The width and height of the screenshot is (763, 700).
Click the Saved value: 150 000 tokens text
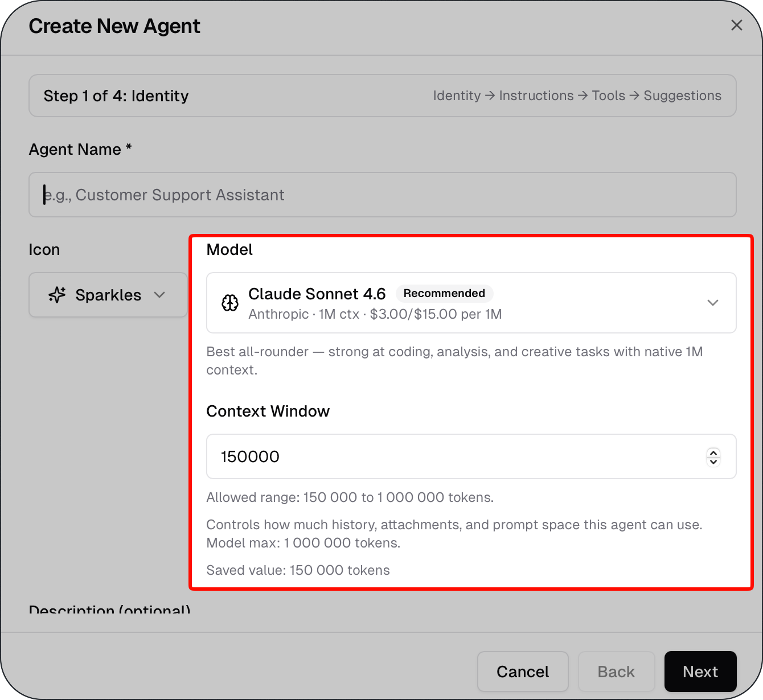(x=298, y=570)
